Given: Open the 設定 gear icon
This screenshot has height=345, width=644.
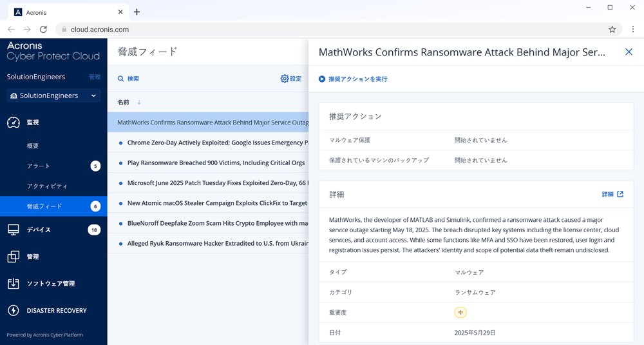Looking at the screenshot, I should pos(285,79).
